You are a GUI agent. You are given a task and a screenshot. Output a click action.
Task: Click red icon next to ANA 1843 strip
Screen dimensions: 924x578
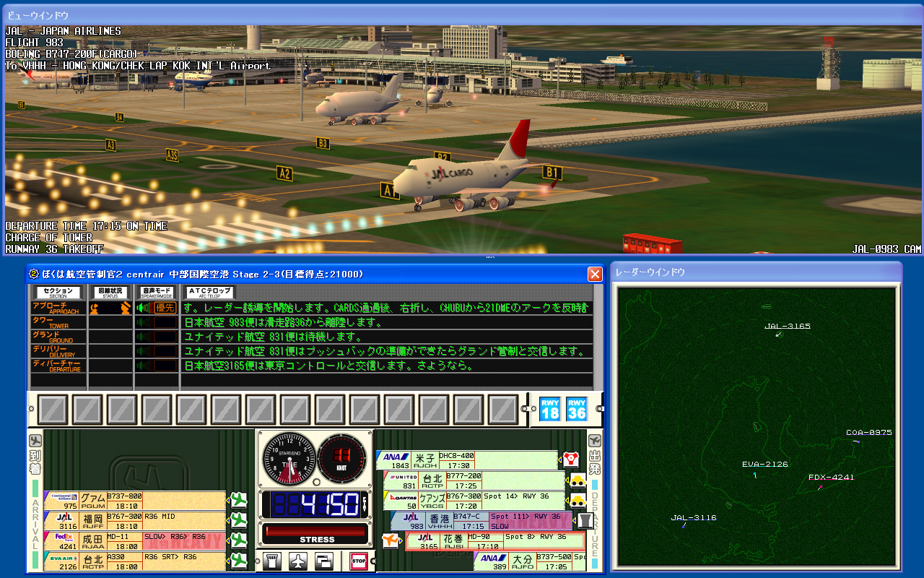[571, 460]
